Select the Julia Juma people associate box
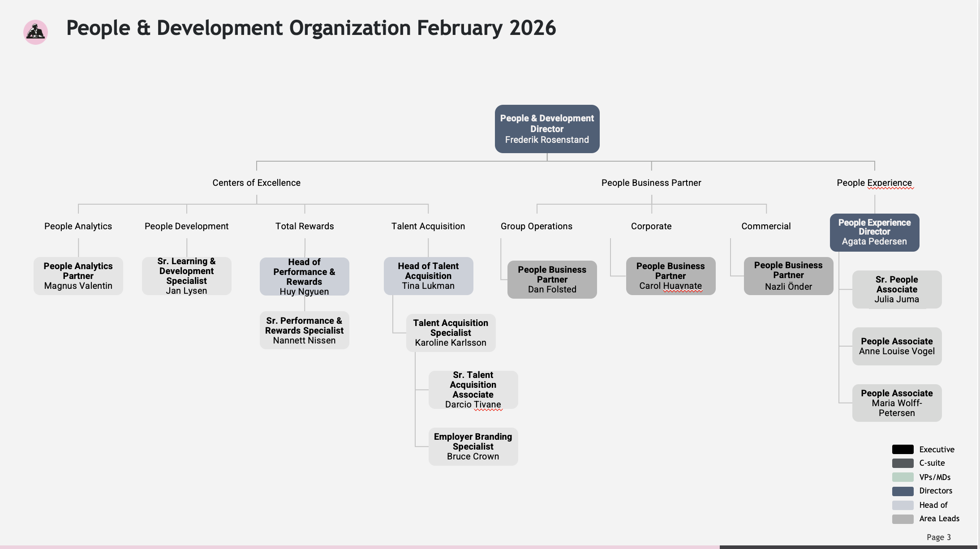Viewport: 980px width, 549px height. tap(897, 289)
